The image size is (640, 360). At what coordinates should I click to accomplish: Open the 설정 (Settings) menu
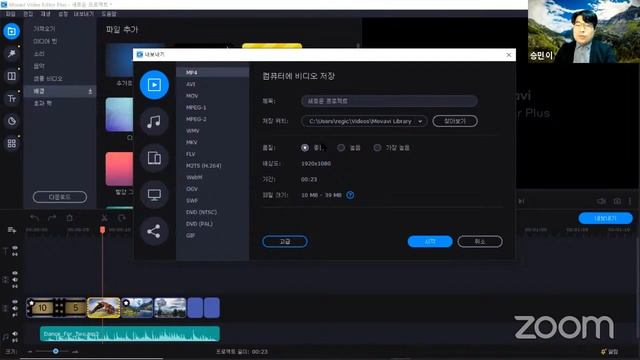63,14
